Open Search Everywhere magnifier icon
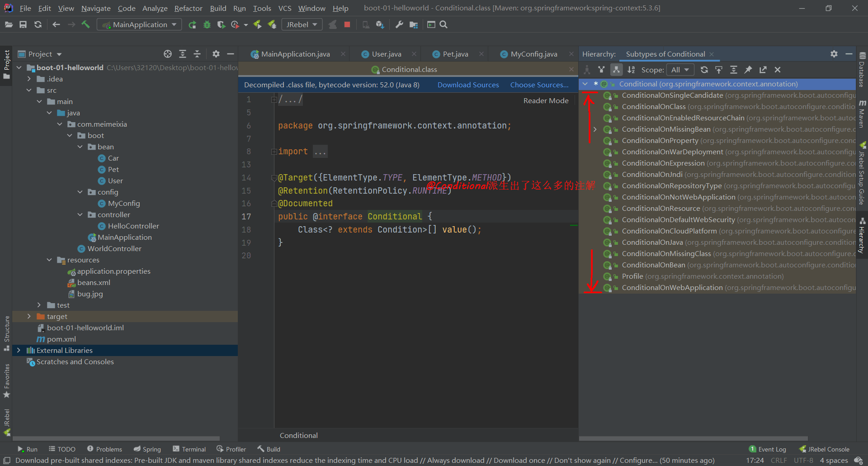868x466 pixels. 443,24
